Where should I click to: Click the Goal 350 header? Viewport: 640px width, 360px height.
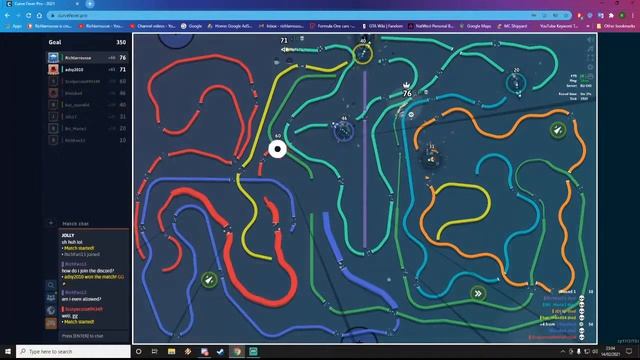tap(87, 42)
